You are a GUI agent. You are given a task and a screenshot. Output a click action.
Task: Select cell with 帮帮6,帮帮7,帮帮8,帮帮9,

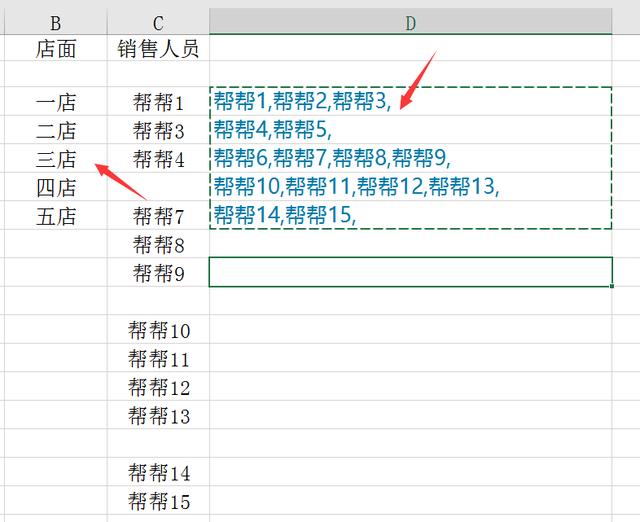410,158
